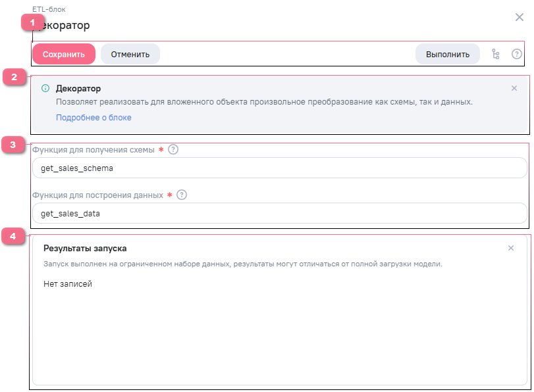The height and width of the screenshot is (392, 534).
Task: Dismiss the Декоратор info banner
Action: click(514, 88)
